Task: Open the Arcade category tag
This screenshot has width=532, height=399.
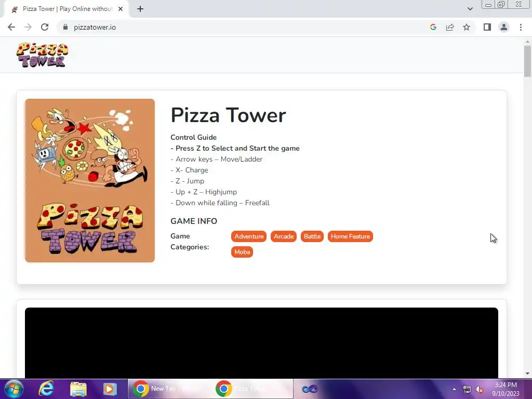Action: coord(284,236)
